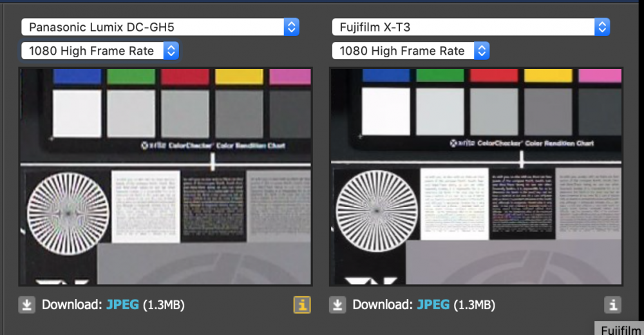Click the green color patch in Fujifilm image
644x335 pixels.
coord(440,75)
